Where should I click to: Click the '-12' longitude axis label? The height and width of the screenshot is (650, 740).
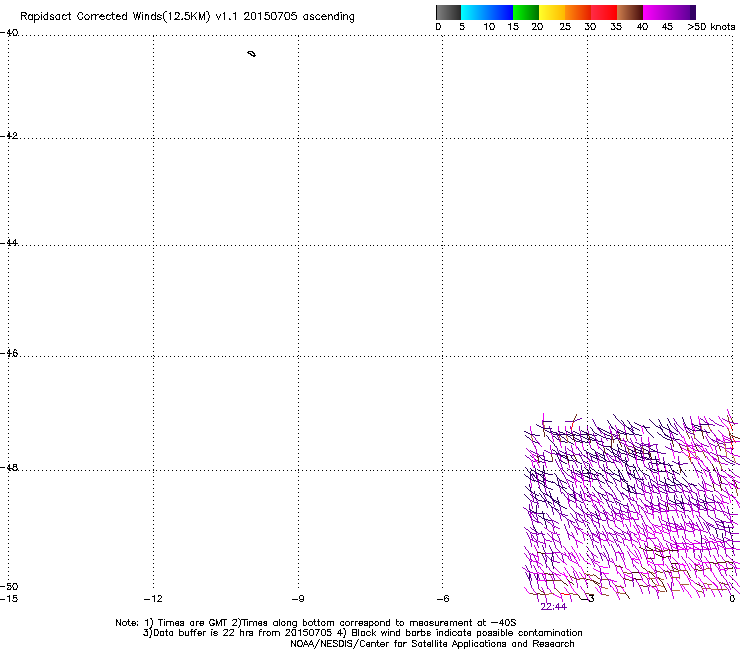coord(153,599)
